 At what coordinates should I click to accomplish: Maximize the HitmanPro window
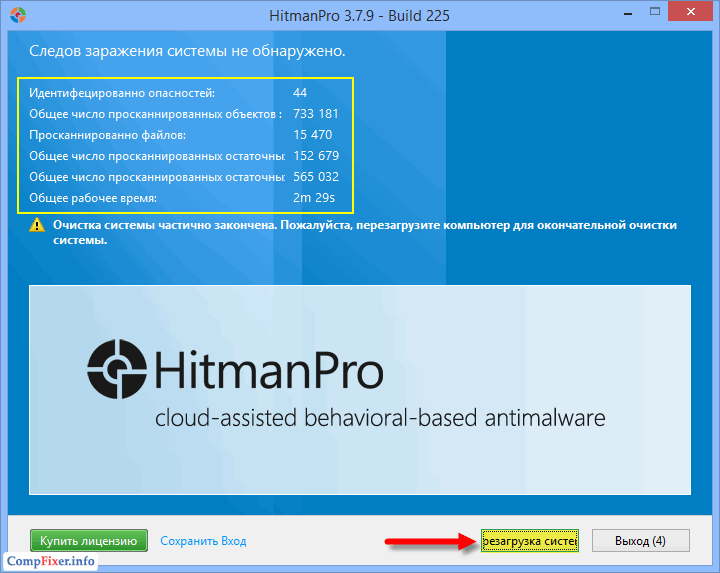(655, 12)
